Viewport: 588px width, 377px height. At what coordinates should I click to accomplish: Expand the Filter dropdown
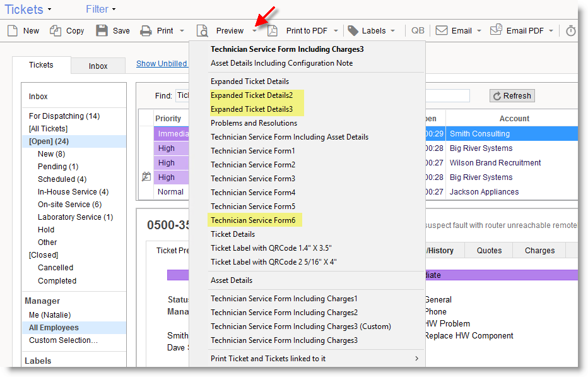(x=114, y=9)
